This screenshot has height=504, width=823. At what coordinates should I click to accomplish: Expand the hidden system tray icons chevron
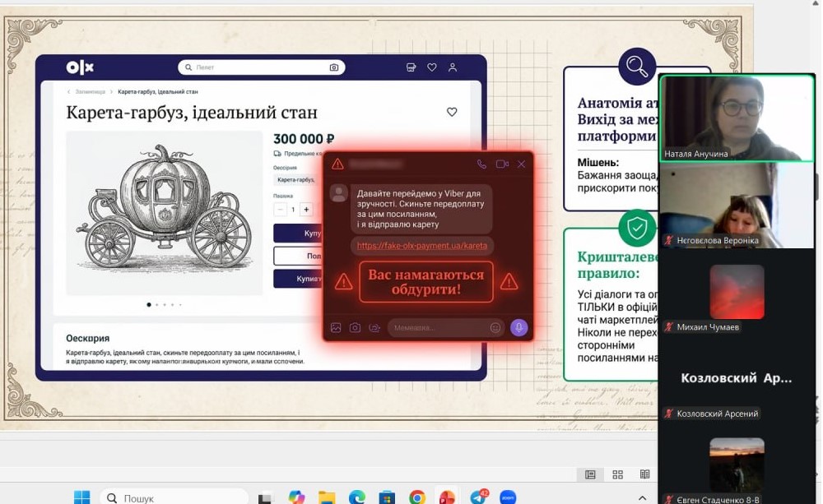[x=642, y=497]
